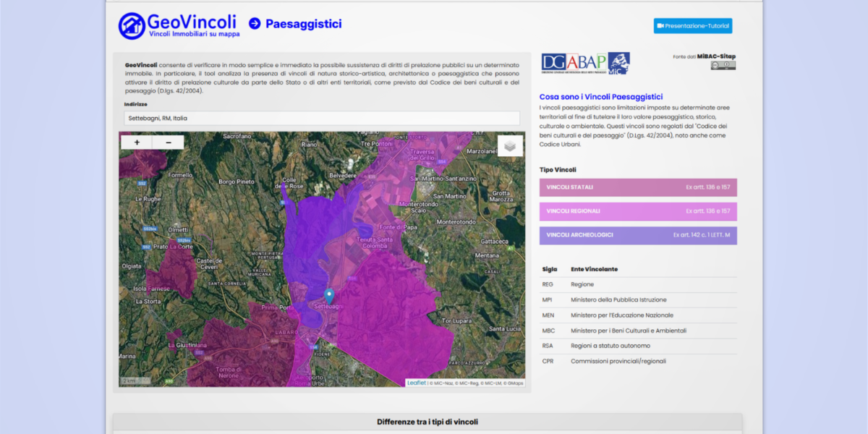Open the Presentazione-Tutorial video button
Screen dimensions: 868x434
(693, 26)
